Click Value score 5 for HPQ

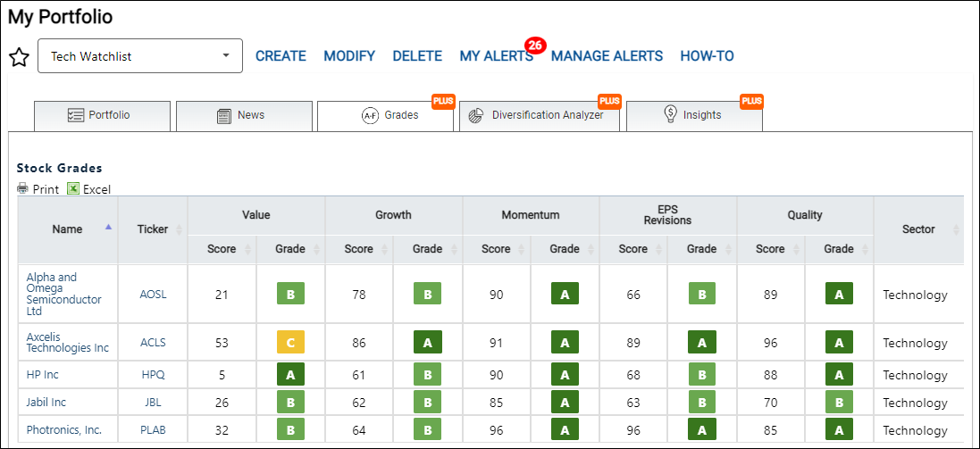coord(222,375)
